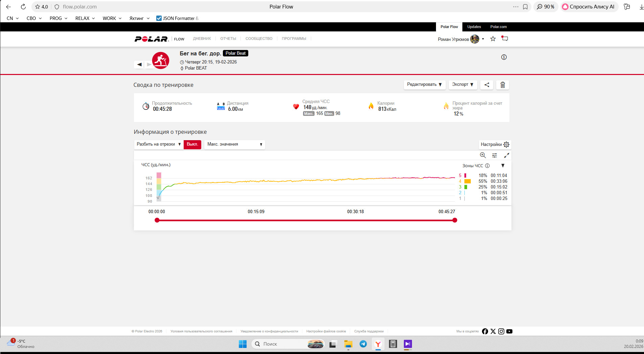
Task: Open Windows Start menu
Action: pyautogui.click(x=243, y=344)
